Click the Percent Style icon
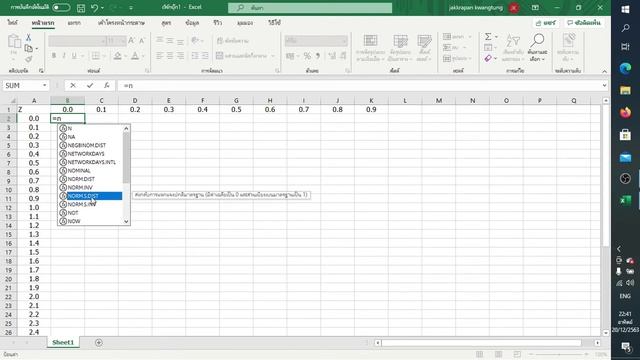Viewport: 640px width, 360px height. tap(307, 56)
